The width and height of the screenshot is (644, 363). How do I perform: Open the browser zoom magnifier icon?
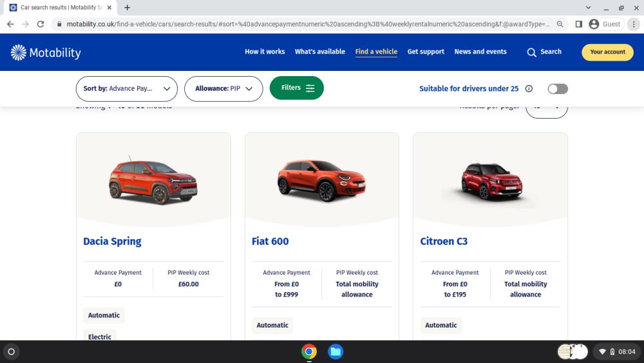pos(560,25)
